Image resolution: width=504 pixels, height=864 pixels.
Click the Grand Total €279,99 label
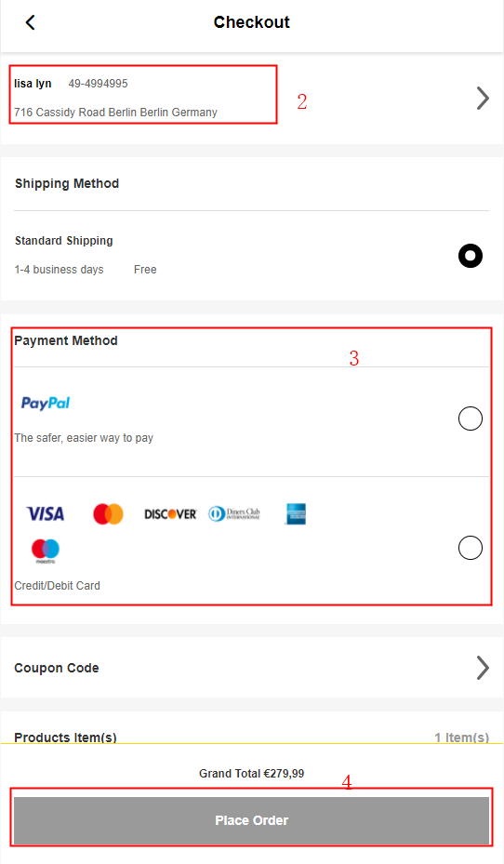click(x=252, y=774)
